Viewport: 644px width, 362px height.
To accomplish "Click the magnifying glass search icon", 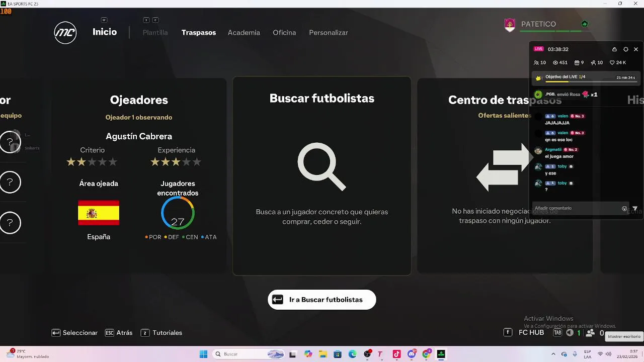I will (x=321, y=167).
